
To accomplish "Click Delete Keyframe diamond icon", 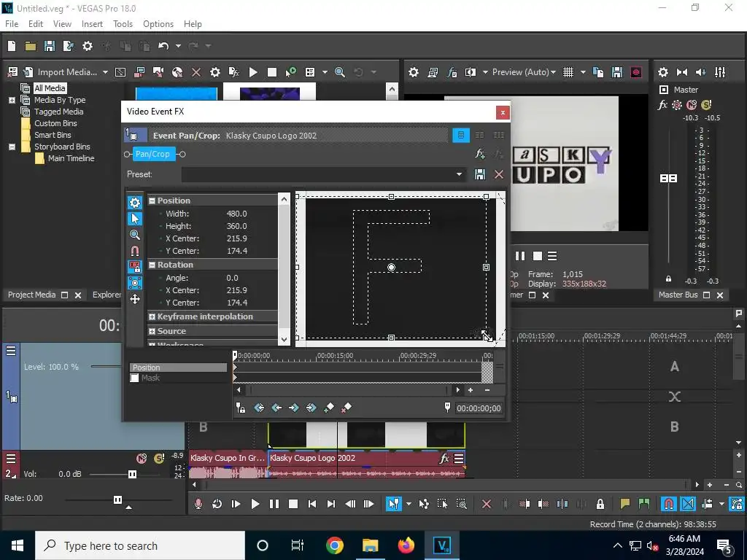I will [347, 408].
